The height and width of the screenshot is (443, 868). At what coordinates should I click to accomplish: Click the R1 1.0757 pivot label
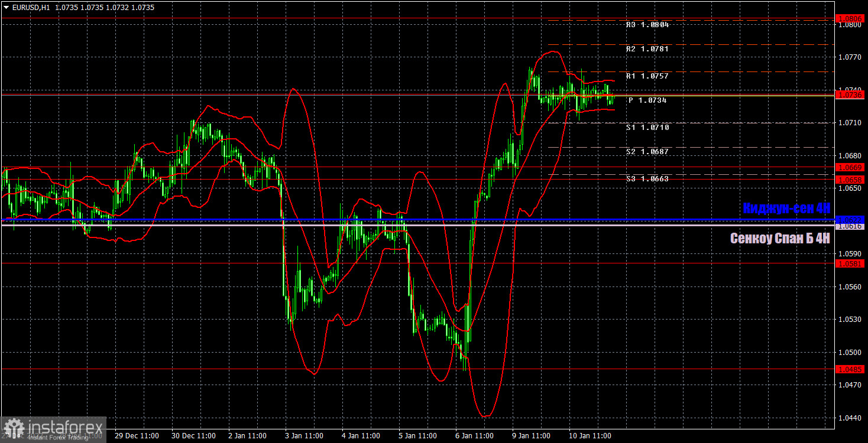[x=647, y=76]
